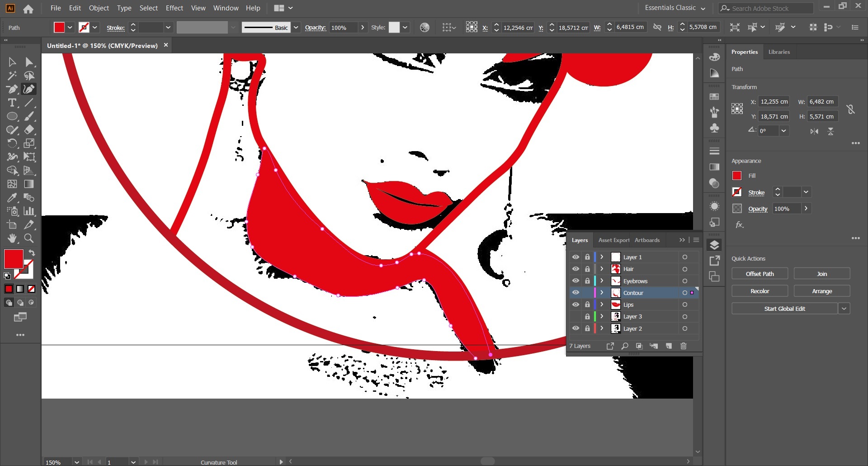868x466 pixels.
Task: Toggle visibility of Eyebrows layer
Action: pos(576,281)
